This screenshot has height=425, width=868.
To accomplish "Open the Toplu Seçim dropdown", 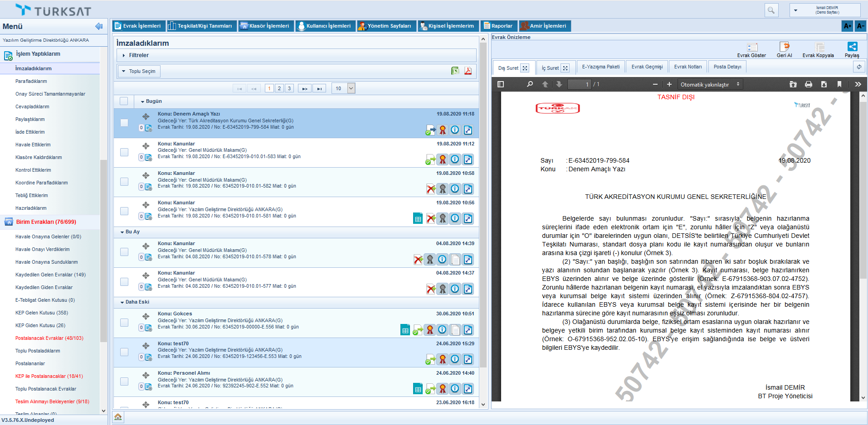I will (x=139, y=71).
